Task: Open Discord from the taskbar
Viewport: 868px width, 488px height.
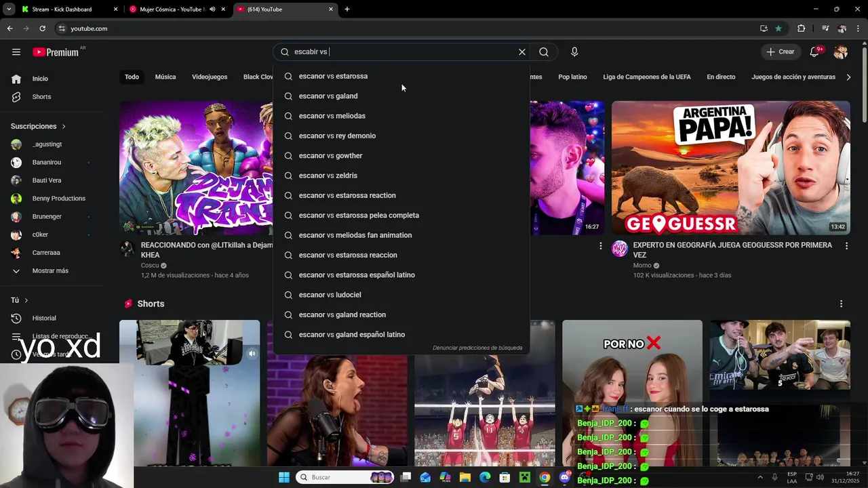Action: coord(565,477)
